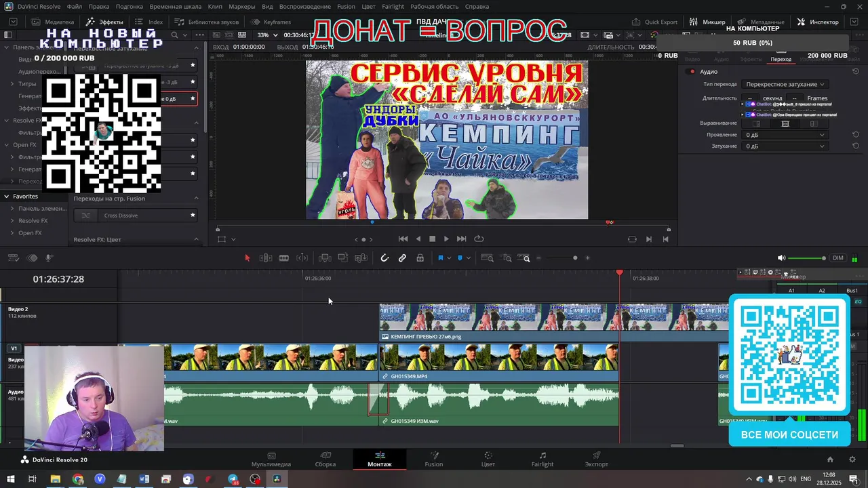Screen dimensions: 868x488
Task: Zoom in timeline with plus icon
Action: pos(587,258)
